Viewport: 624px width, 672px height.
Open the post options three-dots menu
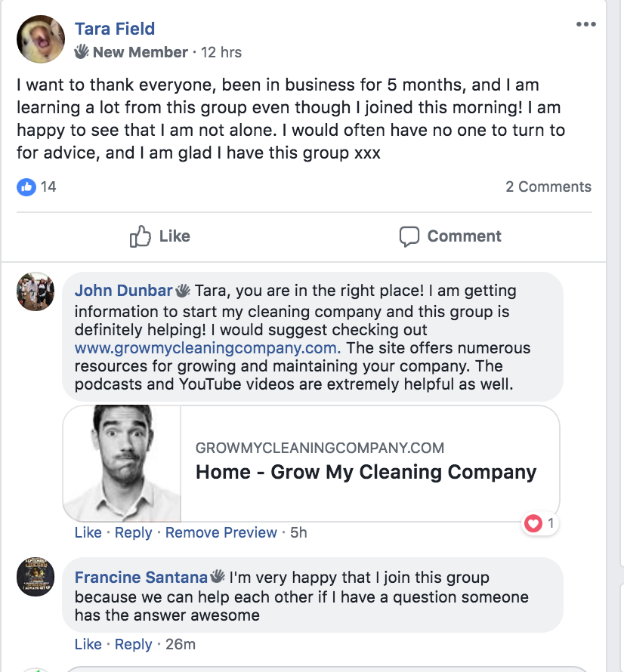click(x=585, y=25)
